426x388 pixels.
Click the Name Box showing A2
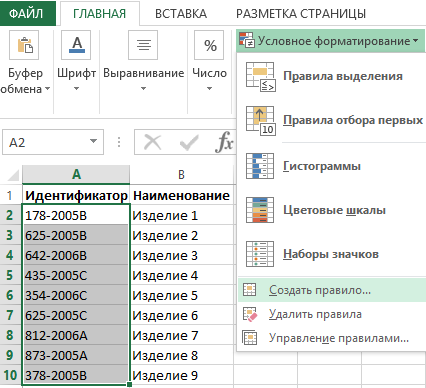53,142
